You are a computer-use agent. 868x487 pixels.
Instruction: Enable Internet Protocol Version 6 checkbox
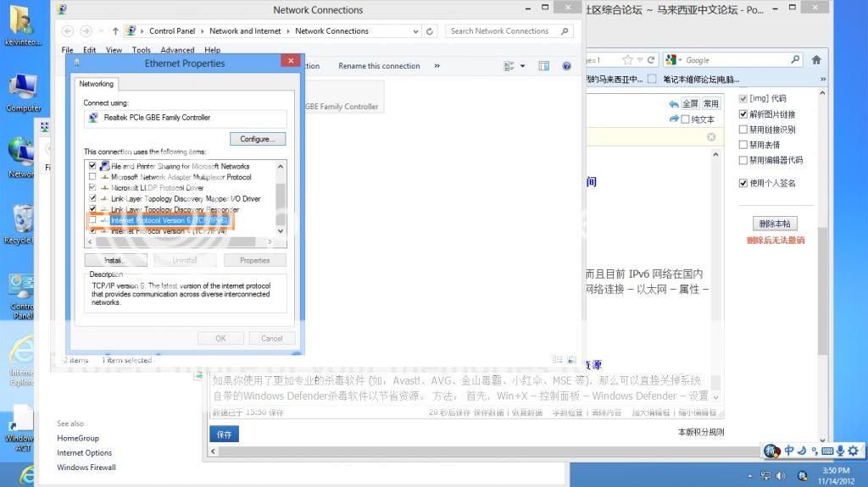point(92,220)
